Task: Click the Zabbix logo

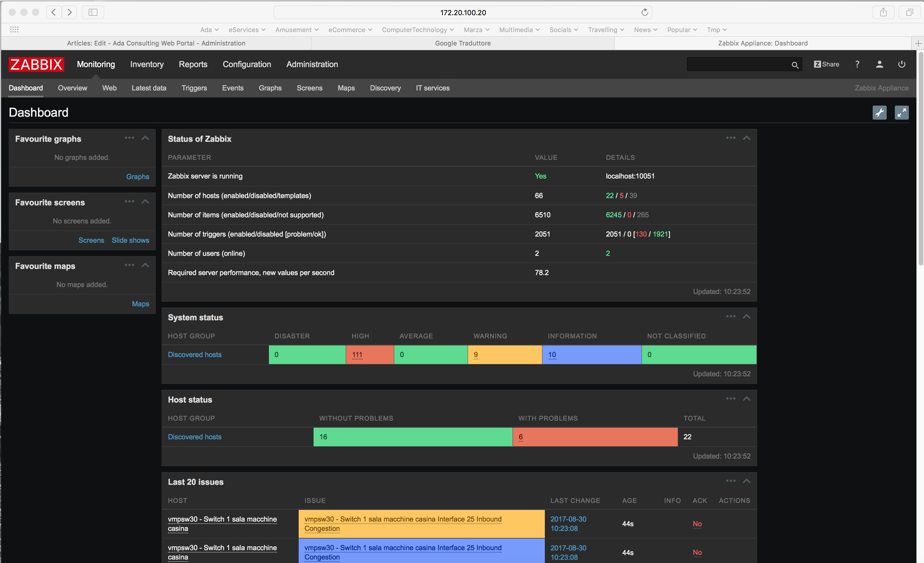Action: (36, 64)
